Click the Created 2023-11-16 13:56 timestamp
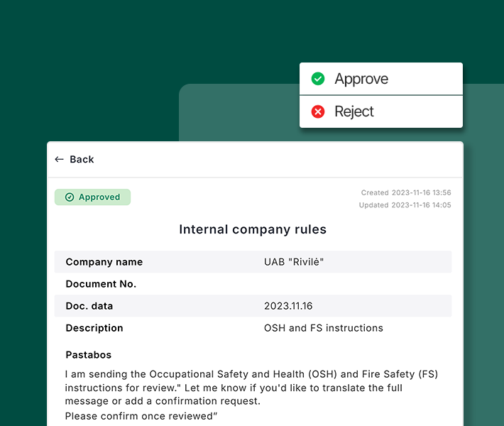Viewport: 504px width, 426px height. [406, 192]
